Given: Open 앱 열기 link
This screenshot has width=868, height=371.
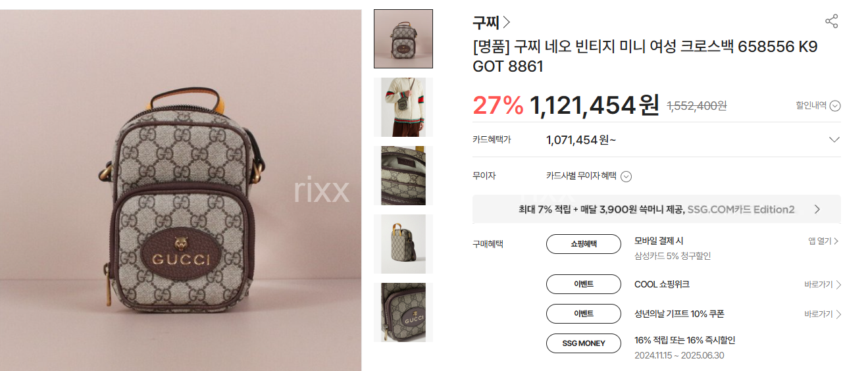Looking at the screenshot, I should (823, 241).
